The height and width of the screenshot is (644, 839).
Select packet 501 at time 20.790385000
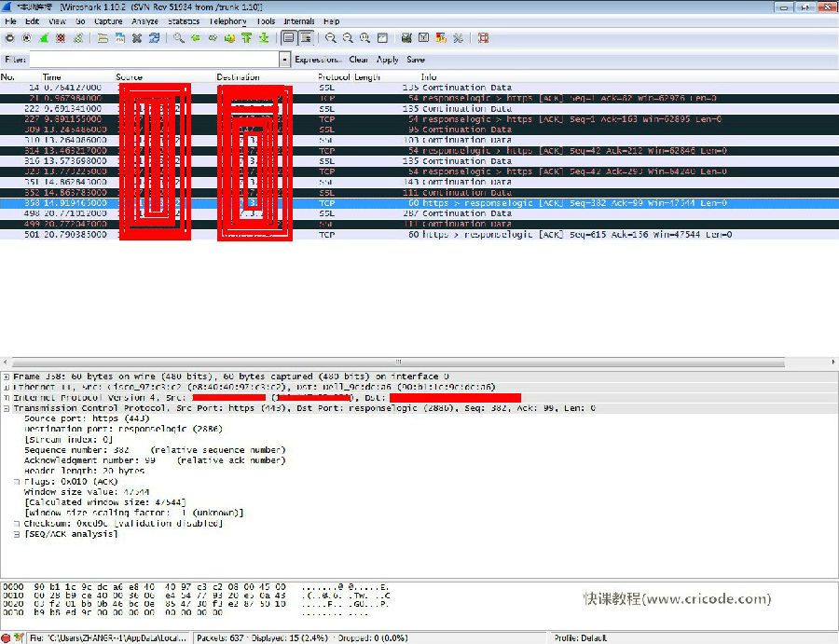pyautogui.click(x=419, y=234)
